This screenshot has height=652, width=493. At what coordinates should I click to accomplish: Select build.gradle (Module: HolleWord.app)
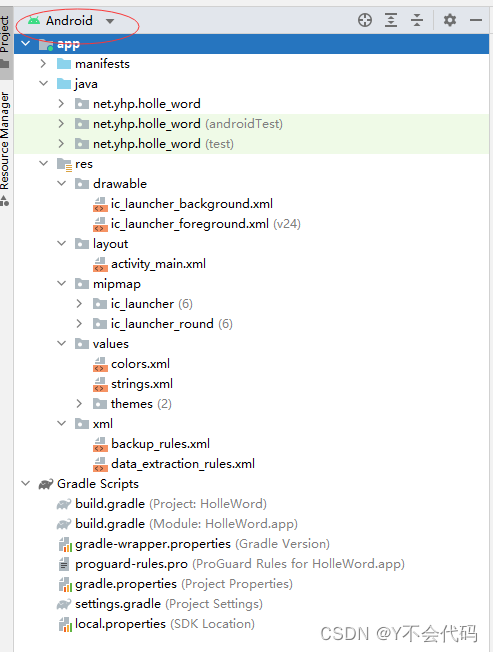pos(186,524)
